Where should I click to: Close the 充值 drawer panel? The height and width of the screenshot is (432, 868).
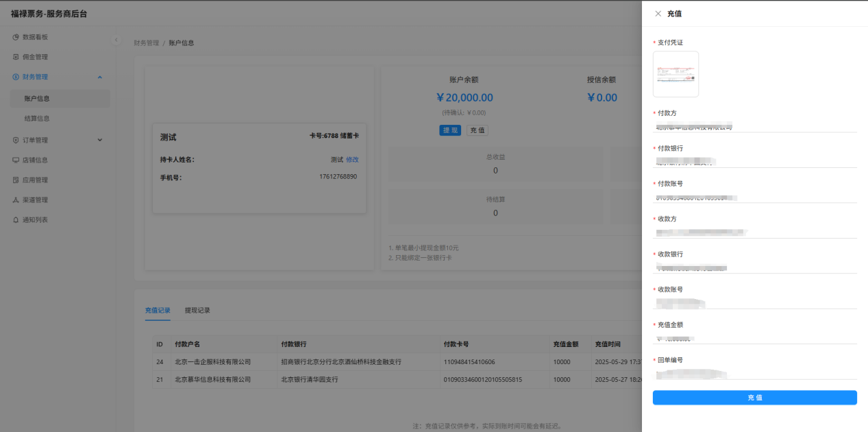coord(658,14)
